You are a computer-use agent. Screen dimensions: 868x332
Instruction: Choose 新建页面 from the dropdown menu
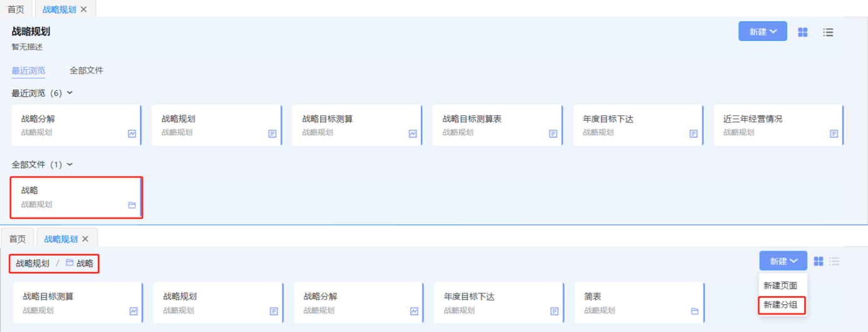point(780,285)
